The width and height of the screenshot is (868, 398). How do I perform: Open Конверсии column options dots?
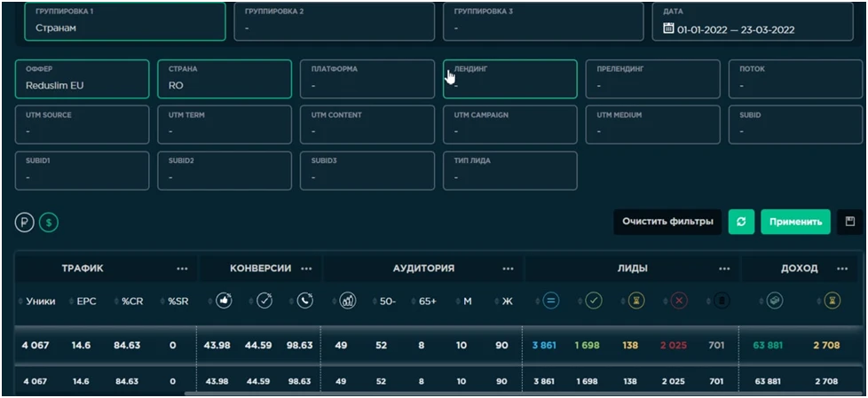click(306, 269)
